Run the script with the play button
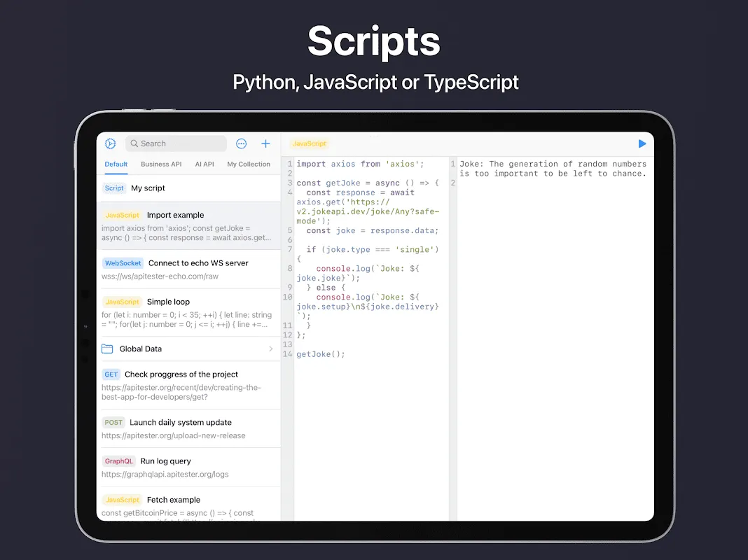 coord(642,143)
